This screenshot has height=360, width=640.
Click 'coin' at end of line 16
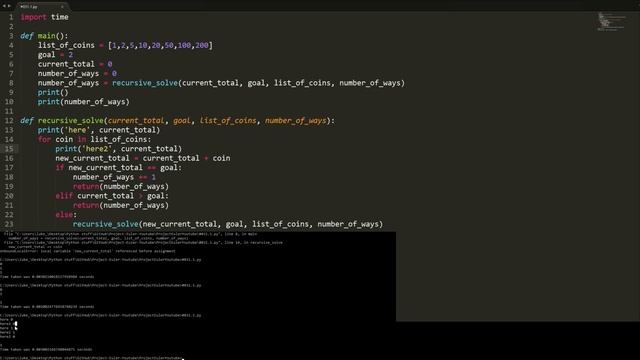point(221,158)
